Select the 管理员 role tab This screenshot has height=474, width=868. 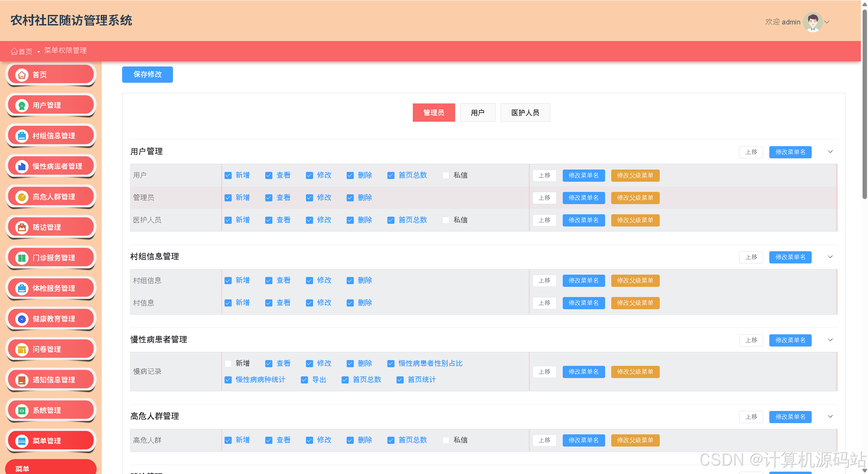434,113
